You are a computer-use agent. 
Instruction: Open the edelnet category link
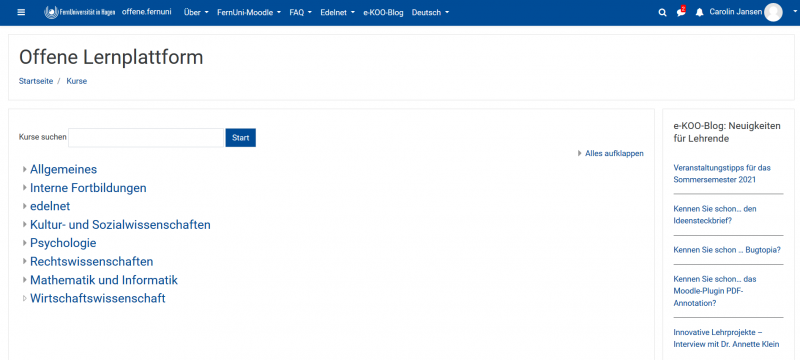point(50,206)
